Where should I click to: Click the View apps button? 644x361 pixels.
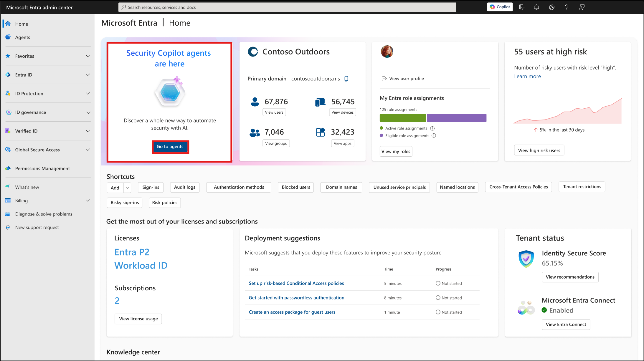[x=343, y=143]
